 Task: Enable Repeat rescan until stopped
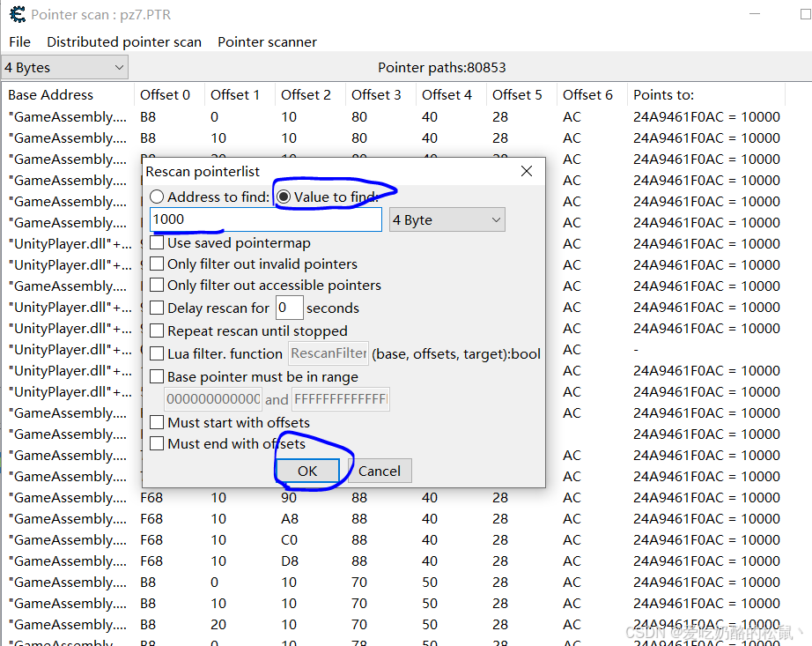[157, 330]
